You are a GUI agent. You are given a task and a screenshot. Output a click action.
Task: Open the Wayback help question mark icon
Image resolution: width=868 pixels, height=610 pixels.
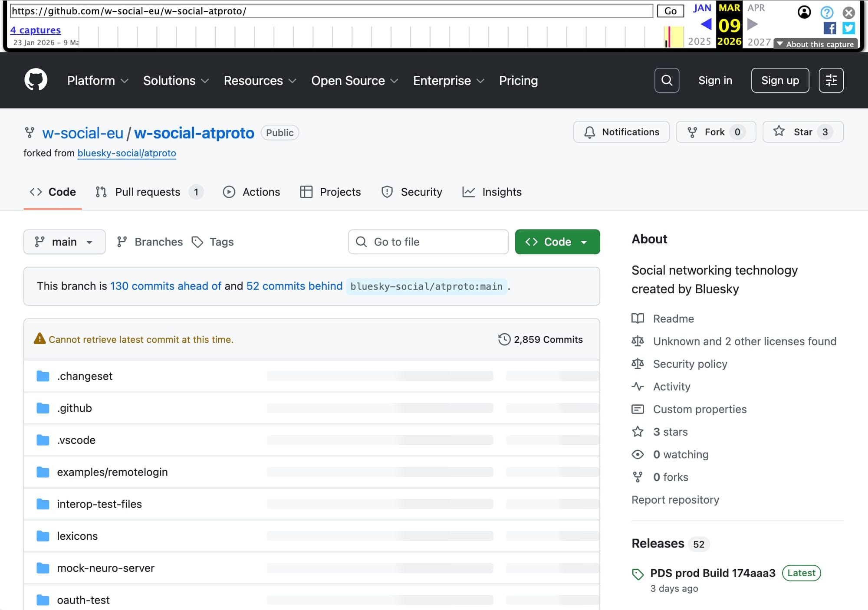click(x=827, y=12)
